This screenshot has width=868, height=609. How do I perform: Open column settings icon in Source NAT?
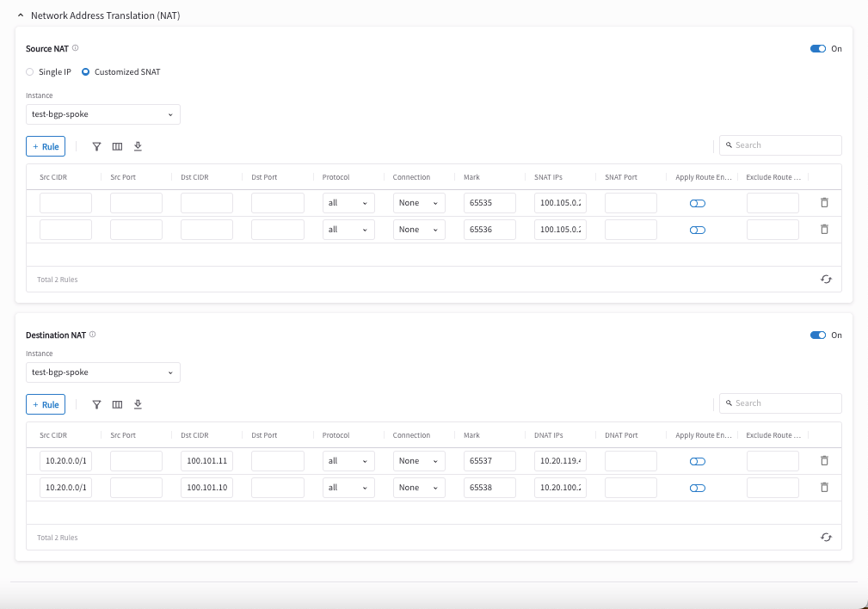tap(117, 146)
